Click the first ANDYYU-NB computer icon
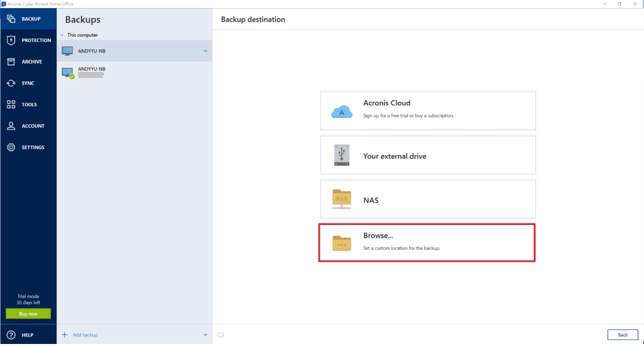 [x=67, y=51]
